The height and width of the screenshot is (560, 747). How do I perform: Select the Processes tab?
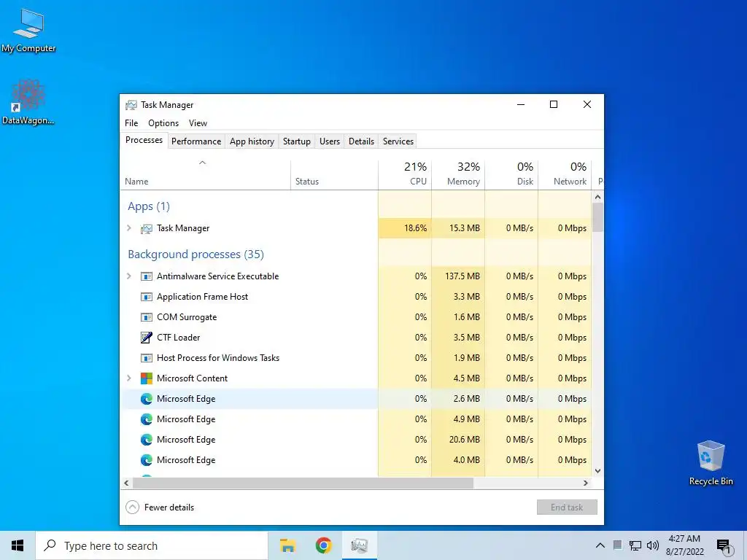(x=144, y=140)
